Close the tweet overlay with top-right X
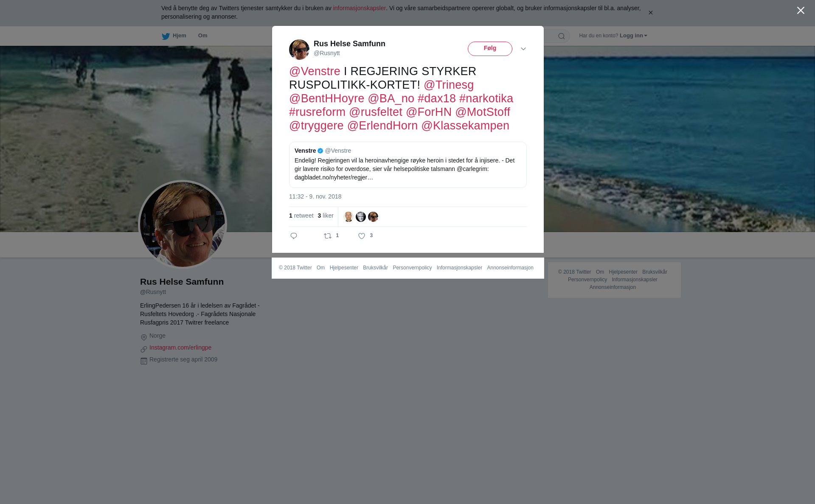The height and width of the screenshot is (504, 815). tap(801, 11)
